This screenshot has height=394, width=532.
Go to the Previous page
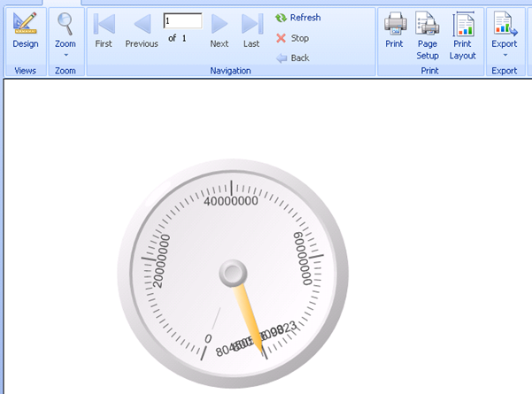pos(142,31)
